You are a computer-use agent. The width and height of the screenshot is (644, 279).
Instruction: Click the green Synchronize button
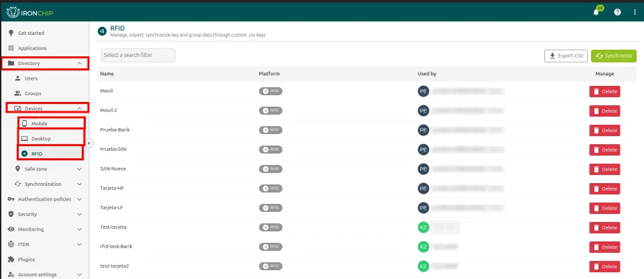[614, 56]
